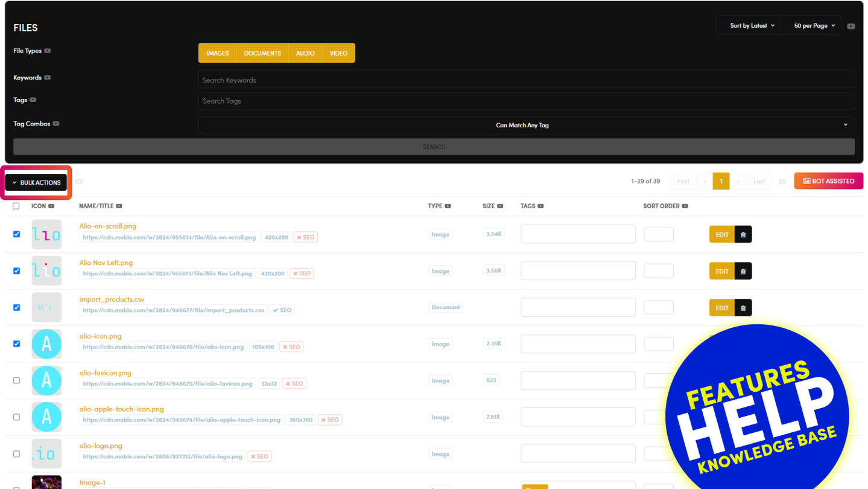Select the Video file type tab

(x=338, y=53)
